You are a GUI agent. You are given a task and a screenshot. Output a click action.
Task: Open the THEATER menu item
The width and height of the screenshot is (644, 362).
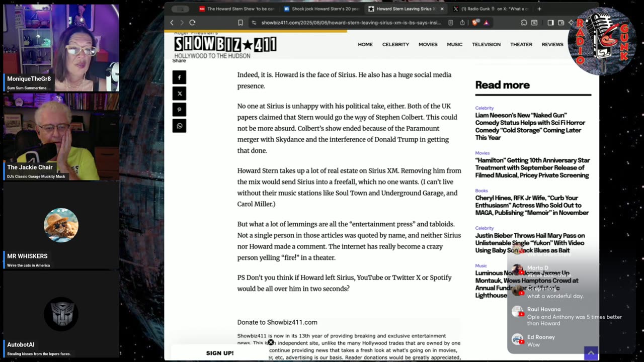[x=521, y=44]
